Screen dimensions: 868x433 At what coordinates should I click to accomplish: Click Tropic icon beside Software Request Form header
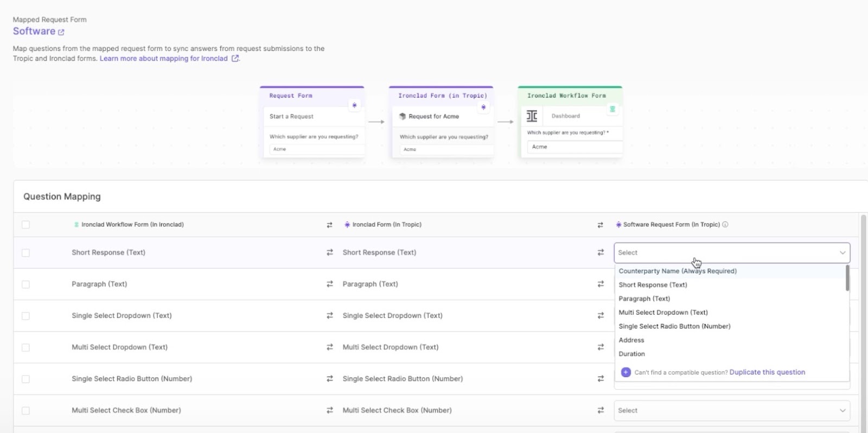click(x=618, y=225)
